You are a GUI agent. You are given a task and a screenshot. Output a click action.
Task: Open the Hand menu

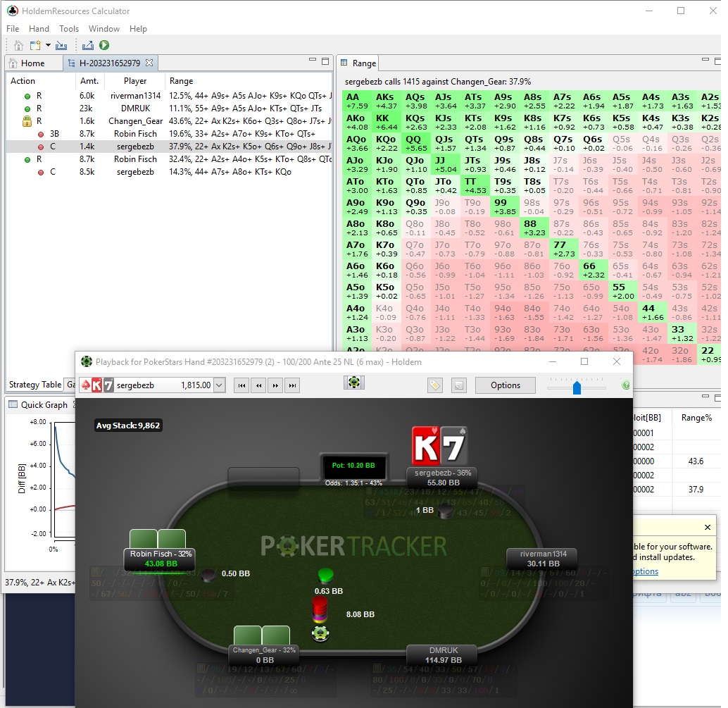[39, 29]
